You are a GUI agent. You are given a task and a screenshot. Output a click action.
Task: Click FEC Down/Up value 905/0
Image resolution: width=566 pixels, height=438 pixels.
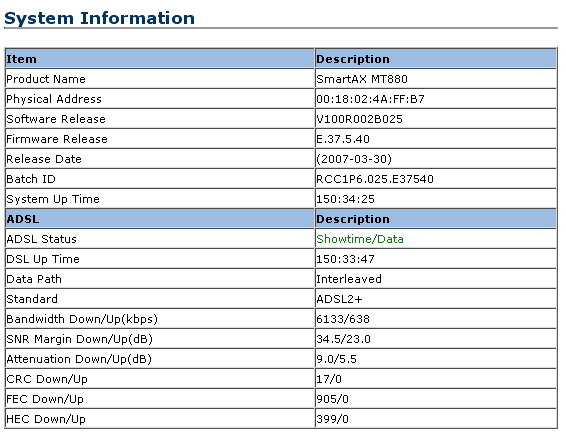pos(332,399)
